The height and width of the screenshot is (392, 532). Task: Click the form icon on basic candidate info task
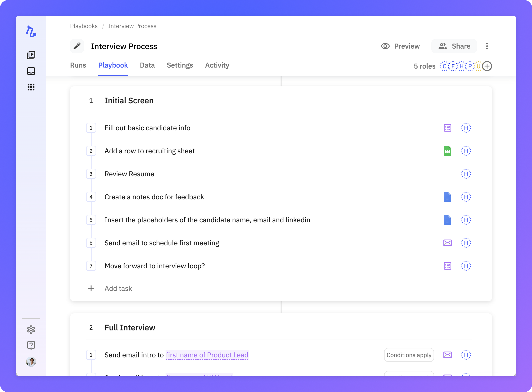pos(447,128)
